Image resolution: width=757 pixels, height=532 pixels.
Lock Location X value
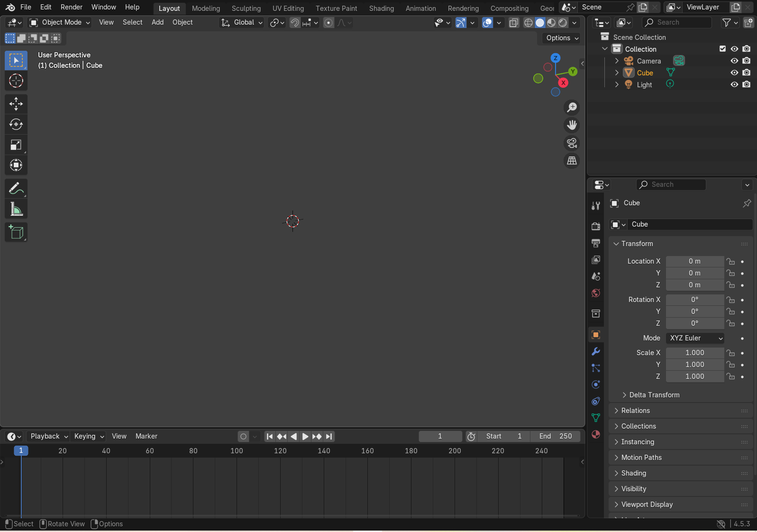[x=731, y=261]
